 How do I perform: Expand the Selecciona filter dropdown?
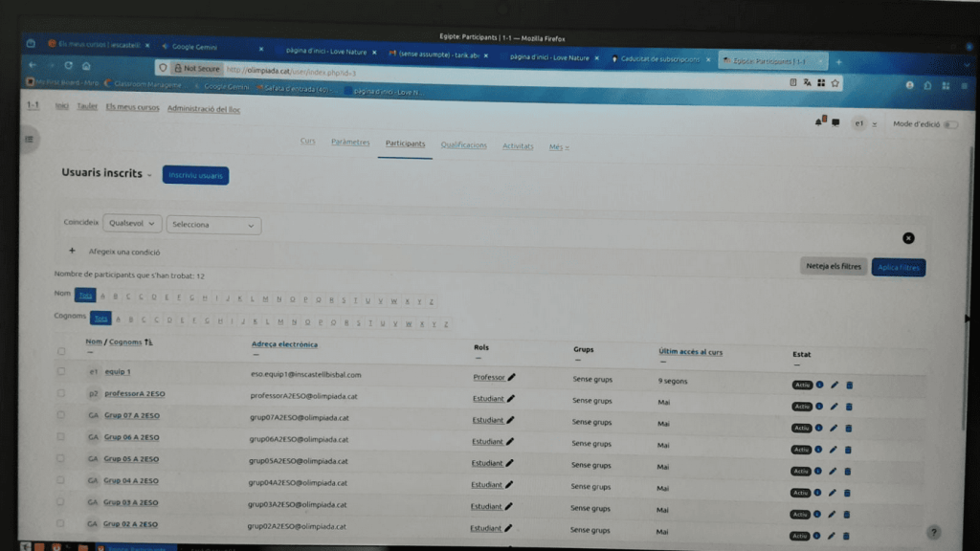pos(213,225)
